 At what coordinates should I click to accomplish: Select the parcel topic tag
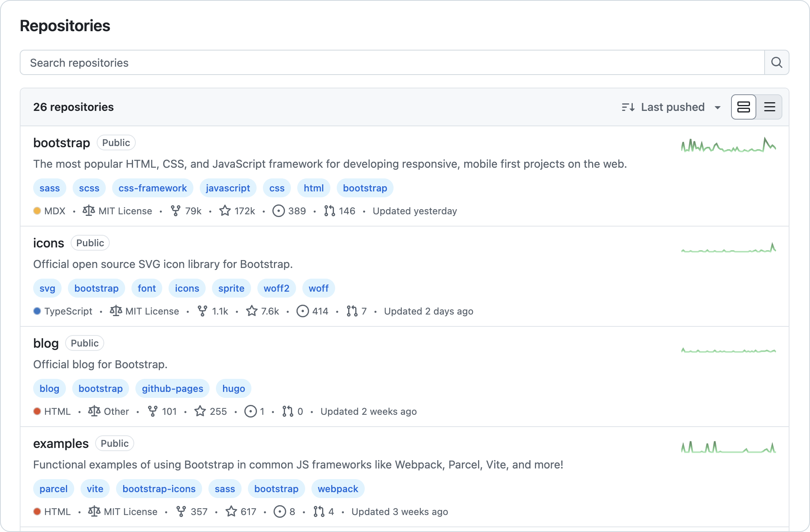point(54,489)
